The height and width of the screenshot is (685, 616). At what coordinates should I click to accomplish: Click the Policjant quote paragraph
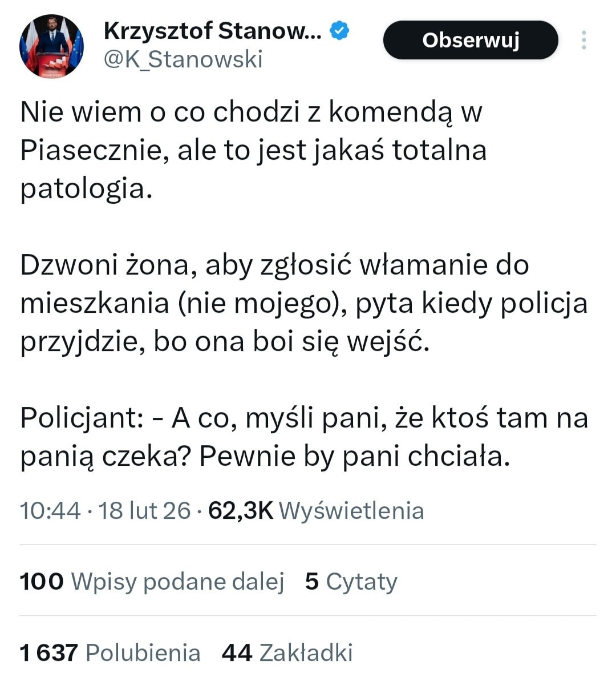(x=303, y=437)
